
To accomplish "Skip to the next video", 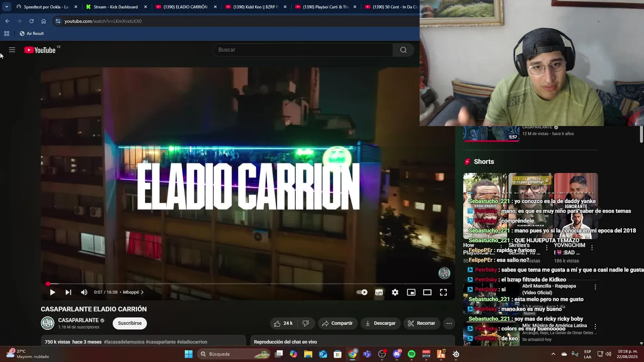I will [68, 292].
